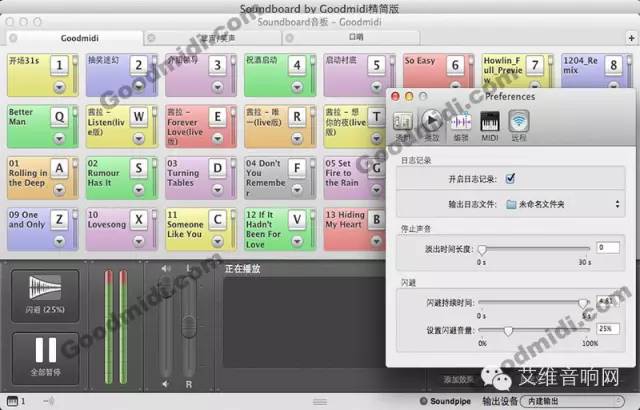Toggle the enable logging checkbox
This screenshot has width=640, height=410.
(x=510, y=178)
